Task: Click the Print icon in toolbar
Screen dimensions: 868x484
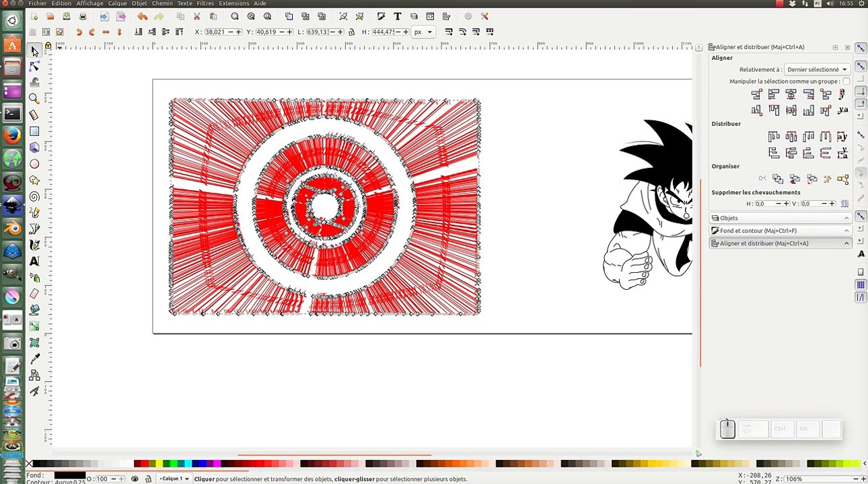Action: pyautogui.click(x=83, y=16)
